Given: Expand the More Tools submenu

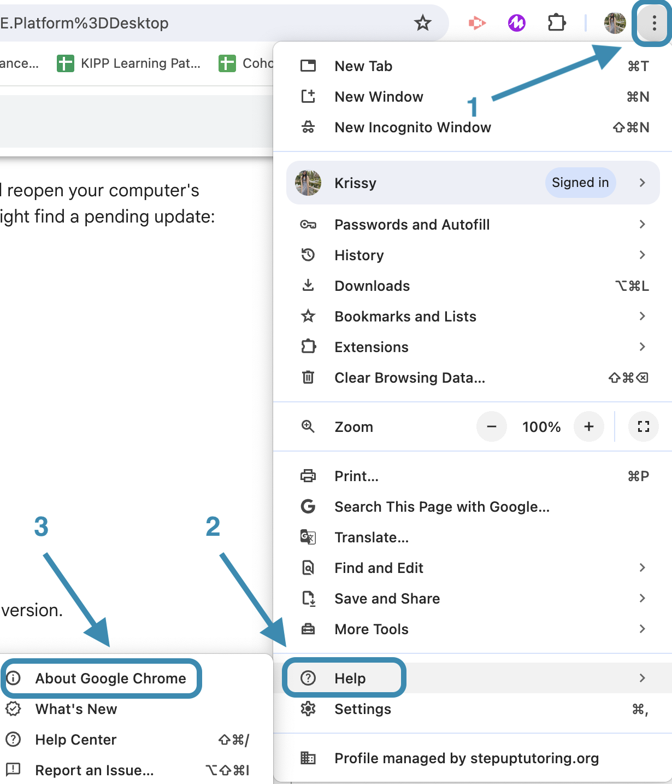Looking at the screenshot, I should point(372,629).
